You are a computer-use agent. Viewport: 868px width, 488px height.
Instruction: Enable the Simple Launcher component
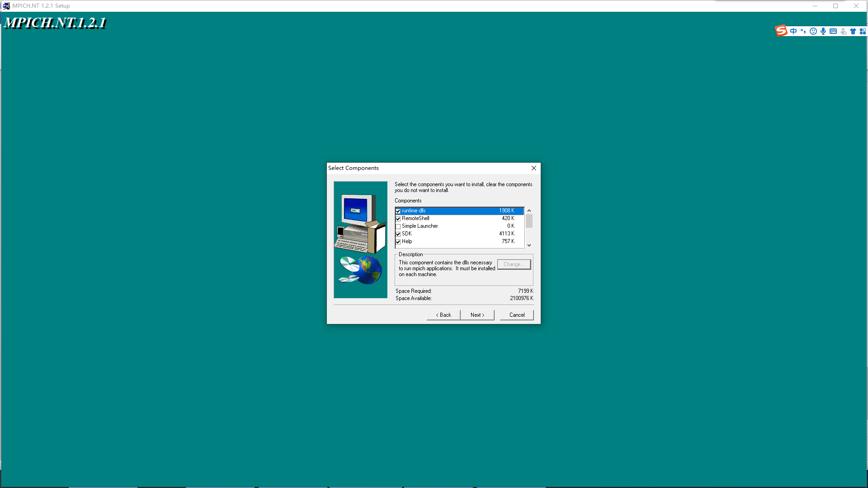point(398,226)
